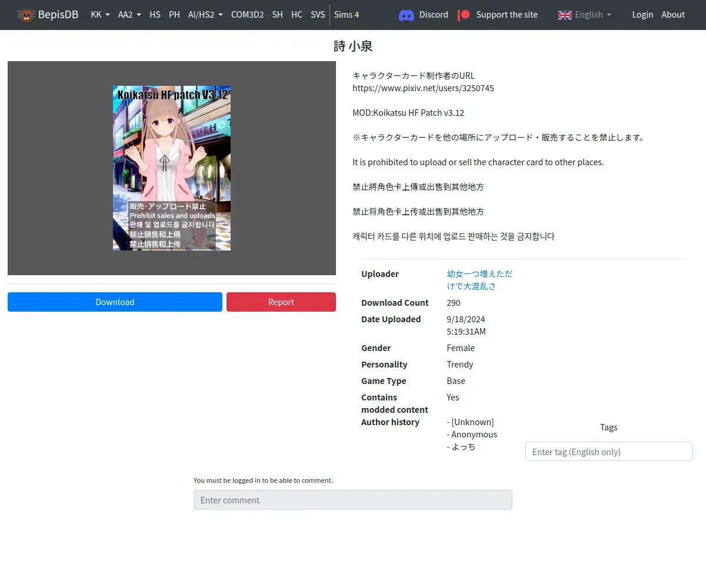Click the download count value 290

pos(454,303)
